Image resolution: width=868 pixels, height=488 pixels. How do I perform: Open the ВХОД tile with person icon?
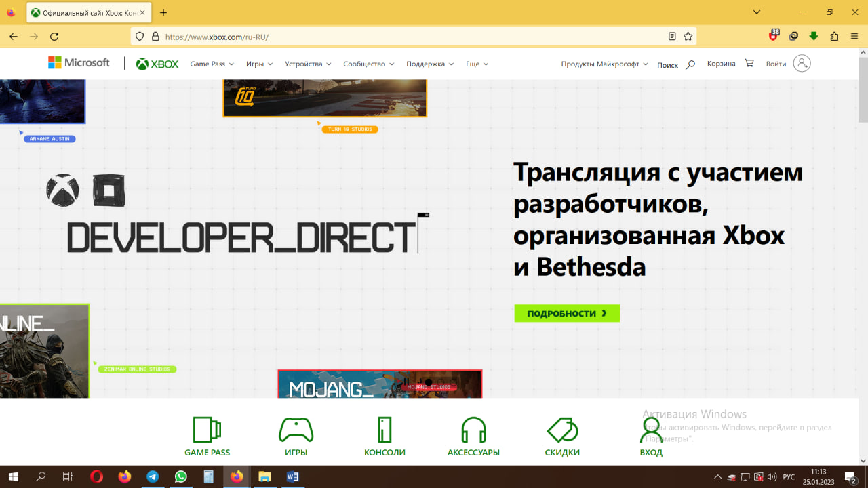pos(651,436)
